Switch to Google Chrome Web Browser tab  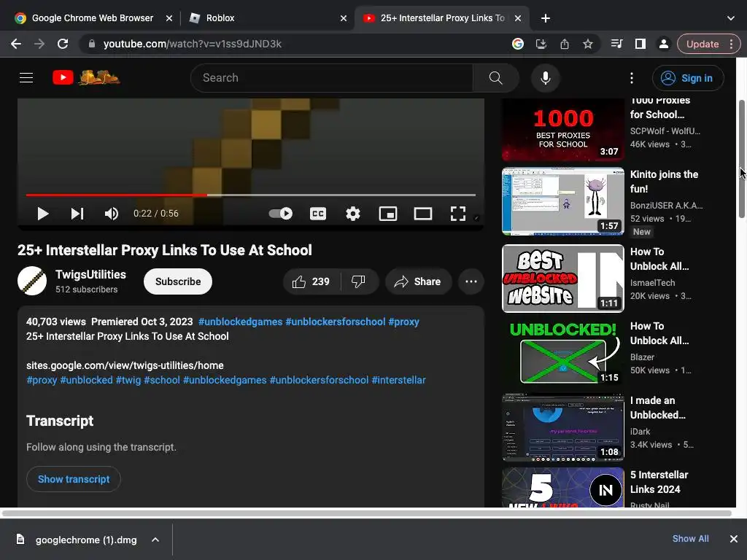tap(92, 18)
